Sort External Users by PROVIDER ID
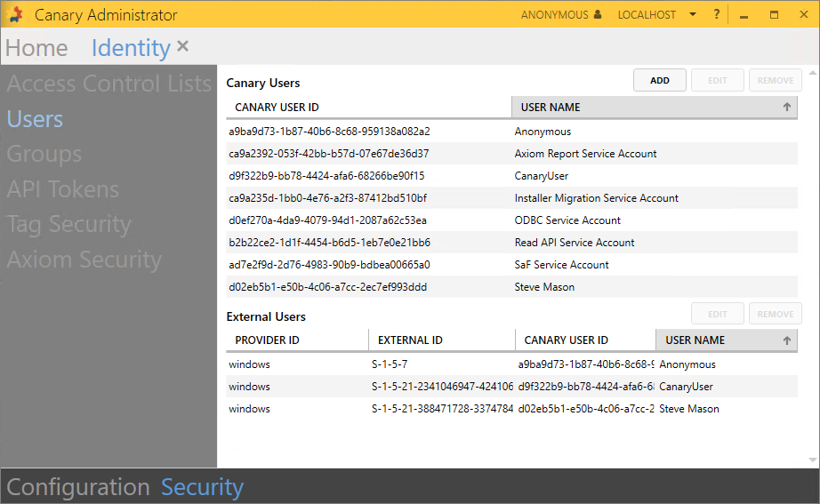Viewport: 820px width, 504px height. [x=297, y=340]
